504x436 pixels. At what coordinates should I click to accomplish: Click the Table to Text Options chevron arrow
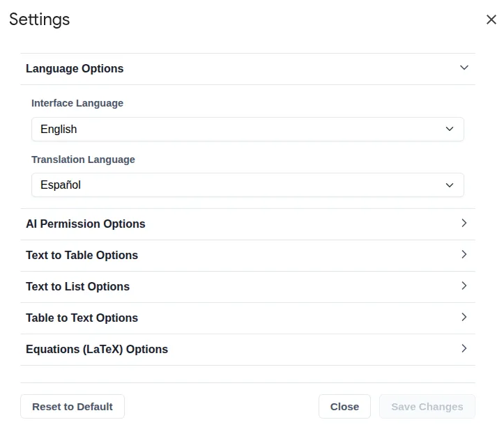[x=464, y=317]
